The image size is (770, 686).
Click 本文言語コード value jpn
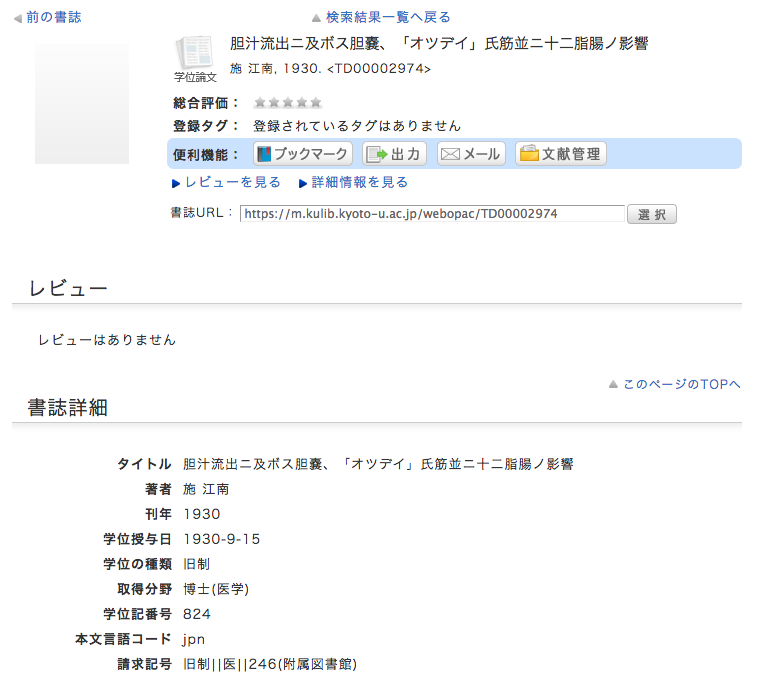coord(193,640)
